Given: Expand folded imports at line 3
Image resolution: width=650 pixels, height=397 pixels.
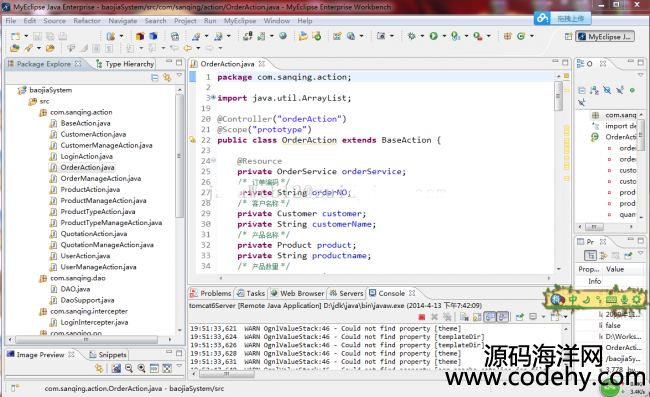Looking at the screenshot, I should click(213, 97).
